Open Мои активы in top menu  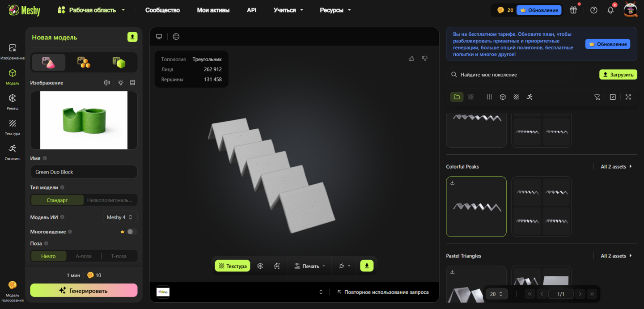(213, 10)
